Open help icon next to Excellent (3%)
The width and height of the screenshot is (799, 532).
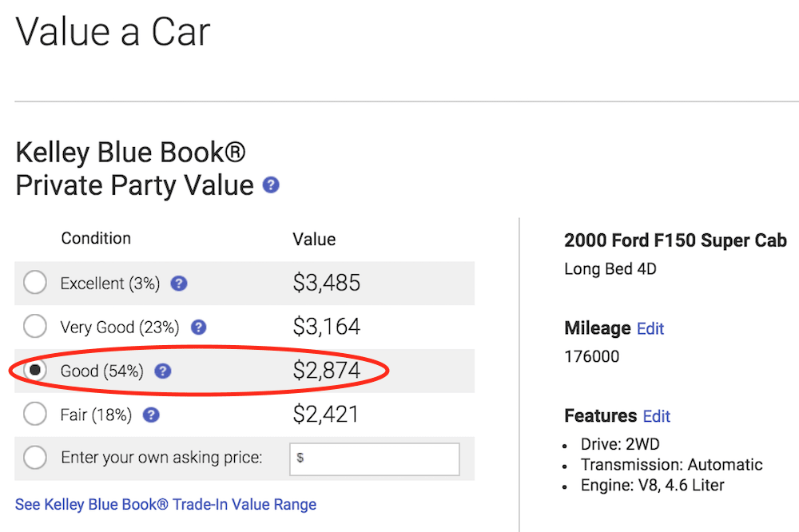[x=179, y=284]
